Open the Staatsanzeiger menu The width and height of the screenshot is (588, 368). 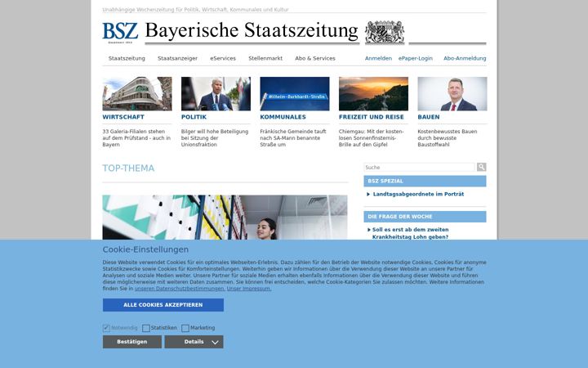coord(177,58)
